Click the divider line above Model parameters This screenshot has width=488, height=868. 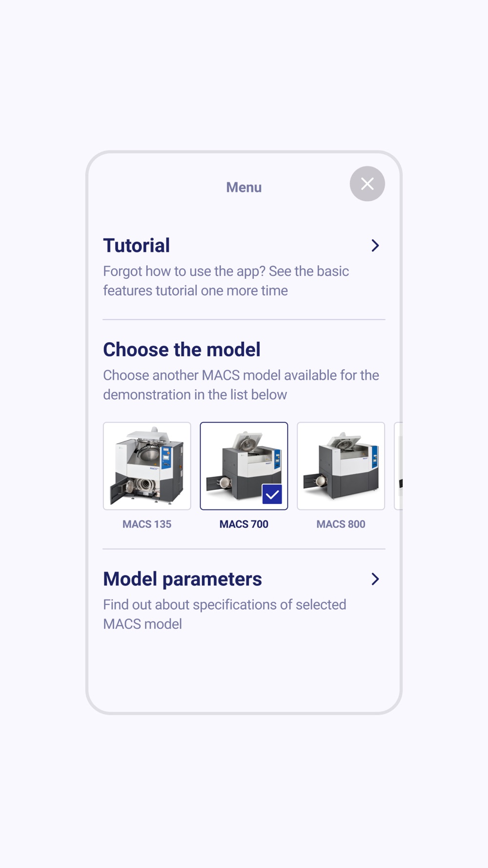point(244,549)
